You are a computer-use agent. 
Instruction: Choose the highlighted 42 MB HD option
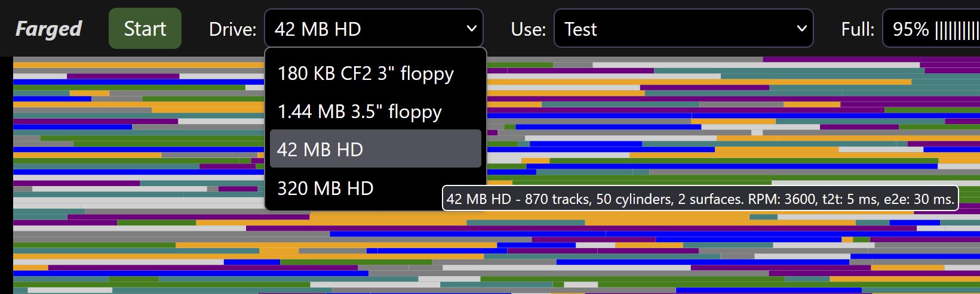(376, 149)
